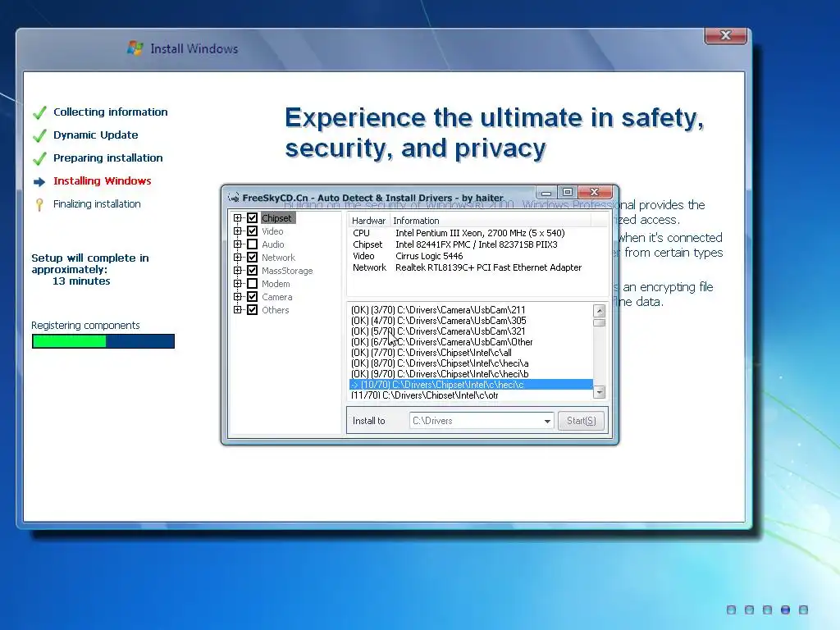Click log entry 6/70 UsbCam\Other
The width and height of the screenshot is (840, 630).
point(471,342)
